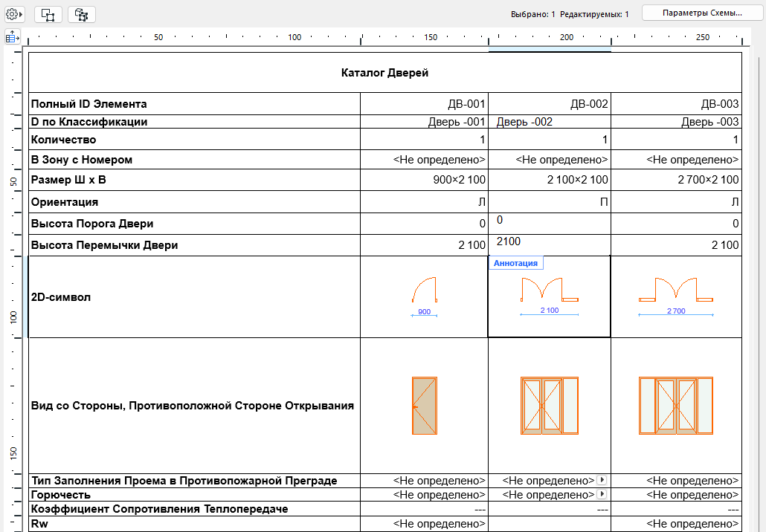The width and height of the screenshot is (766, 532).
Task: Select the 'select elements in 3D' toolbar icon
Action: (81, 13)
